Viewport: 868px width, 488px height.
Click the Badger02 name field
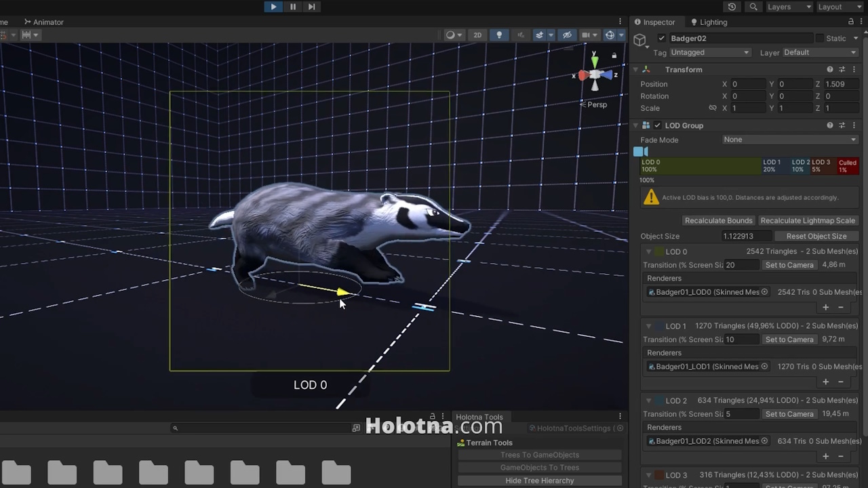pos(740,39)
